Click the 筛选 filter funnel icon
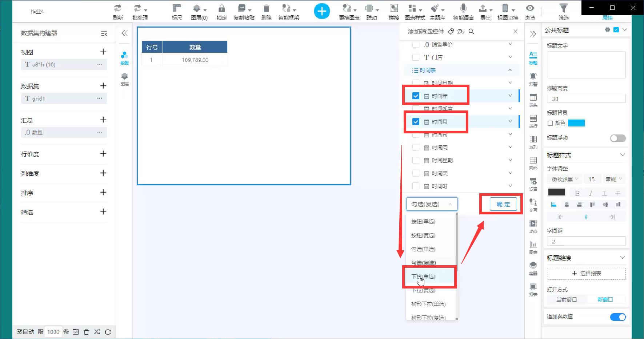Viewport: 644px width, 339px height. pos(563,8)
